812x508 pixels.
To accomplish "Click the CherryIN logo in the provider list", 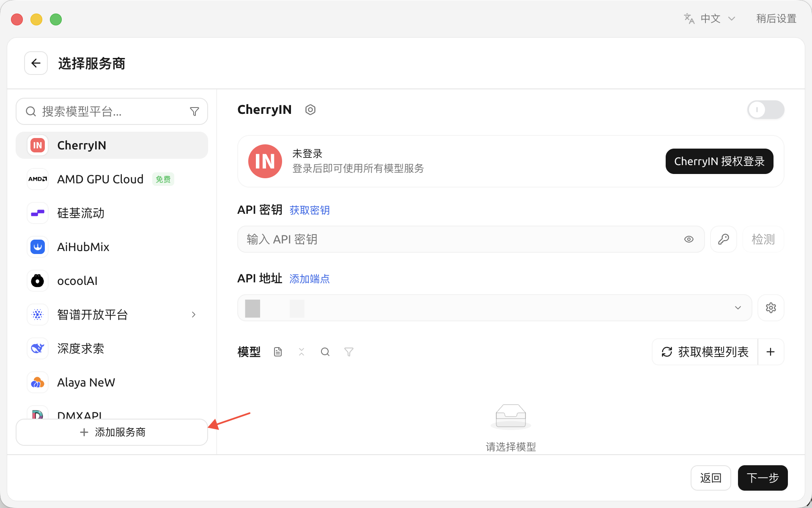I will [x=38, y=145].
